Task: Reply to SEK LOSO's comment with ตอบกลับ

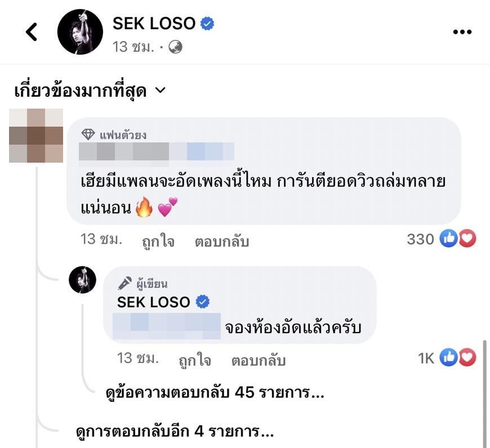Action: (259, 360)
